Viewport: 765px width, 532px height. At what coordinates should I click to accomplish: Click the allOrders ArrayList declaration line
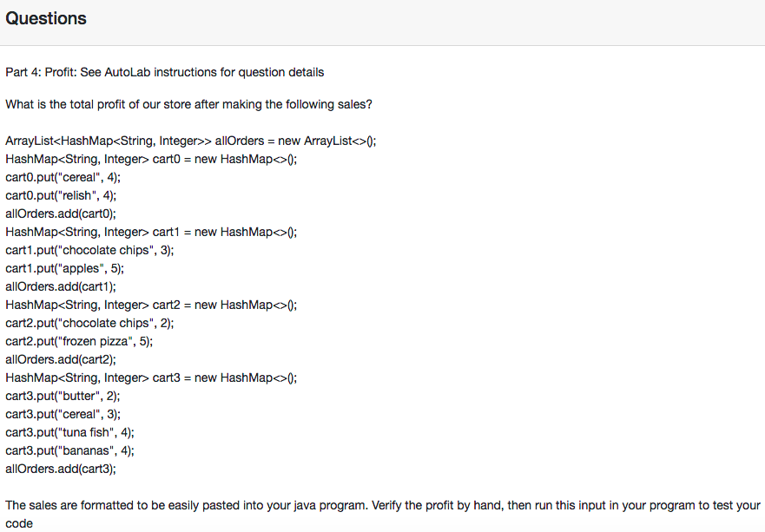pos(190,141)
